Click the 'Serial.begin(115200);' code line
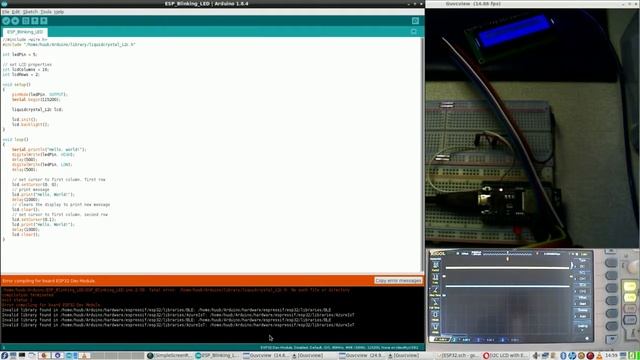 coord(36,100)
